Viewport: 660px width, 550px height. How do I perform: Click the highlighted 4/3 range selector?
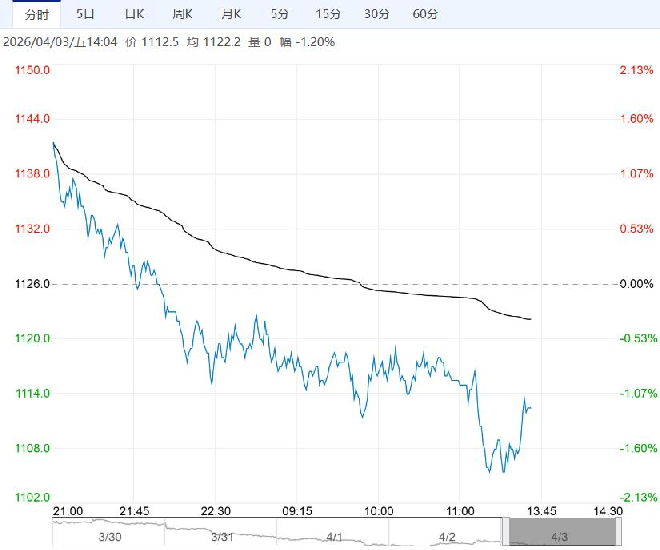tap(558, 537)
